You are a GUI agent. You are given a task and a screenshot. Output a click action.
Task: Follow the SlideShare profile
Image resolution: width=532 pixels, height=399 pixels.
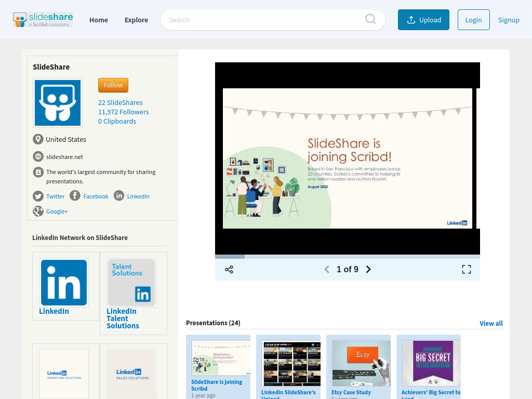pos(113,85)
